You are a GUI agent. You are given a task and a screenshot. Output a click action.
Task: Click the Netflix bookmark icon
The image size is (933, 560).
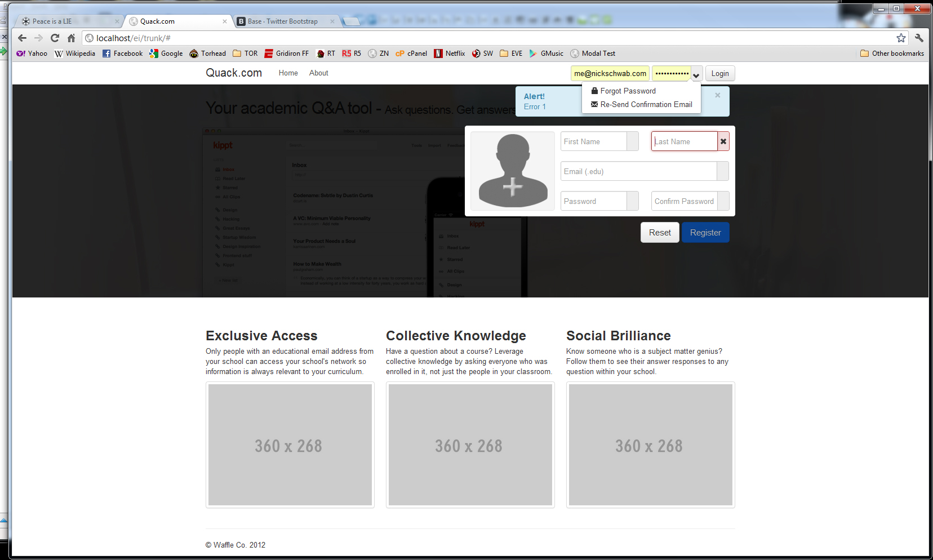pos(438,54)
